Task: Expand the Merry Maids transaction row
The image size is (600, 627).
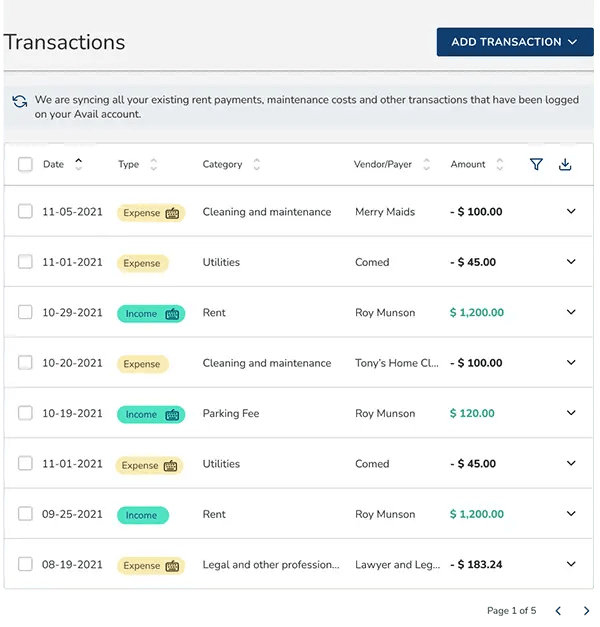Action: click(571, 212)
